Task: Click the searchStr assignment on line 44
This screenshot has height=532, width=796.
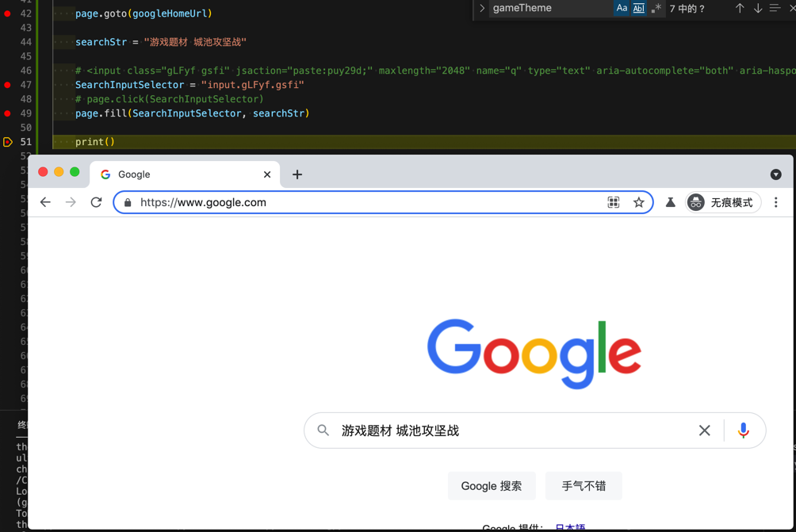Action: (161, 42)
